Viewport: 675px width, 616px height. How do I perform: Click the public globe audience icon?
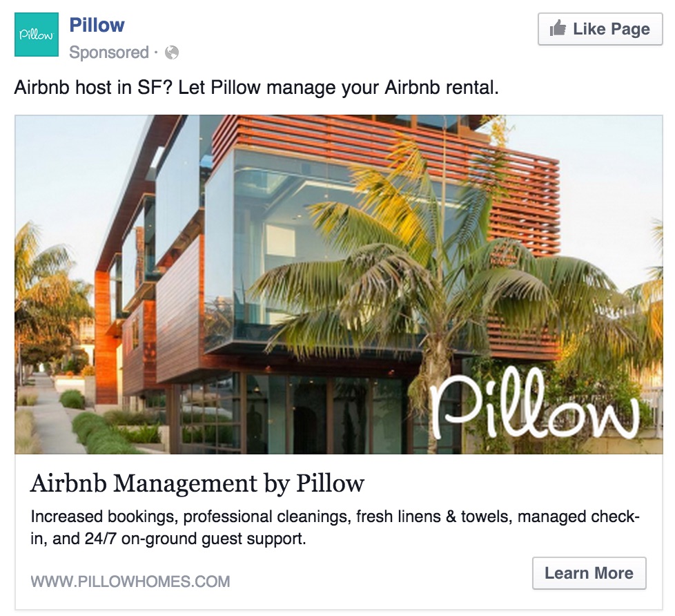tap(172, 52)
